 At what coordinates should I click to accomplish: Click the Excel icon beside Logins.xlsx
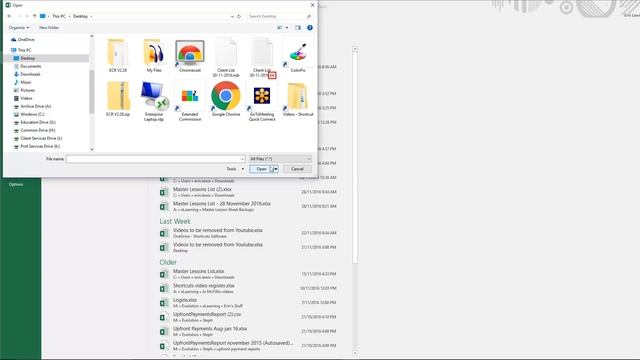pyautogui.click(x=164, y=303)
